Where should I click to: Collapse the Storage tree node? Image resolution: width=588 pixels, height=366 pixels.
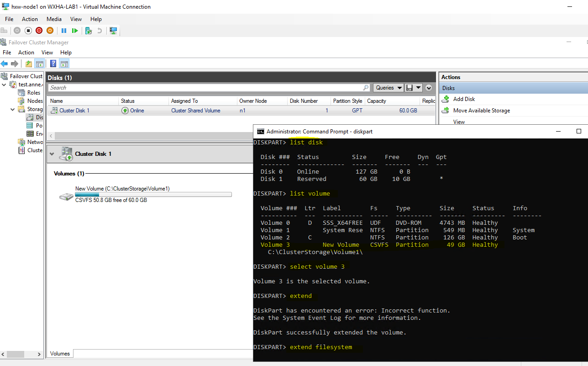pos(12,109)
